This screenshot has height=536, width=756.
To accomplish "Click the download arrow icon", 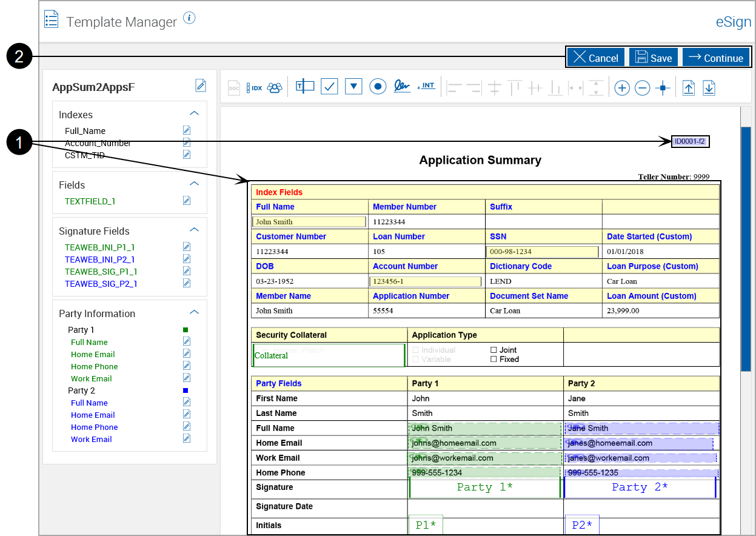I will (709, 88).
